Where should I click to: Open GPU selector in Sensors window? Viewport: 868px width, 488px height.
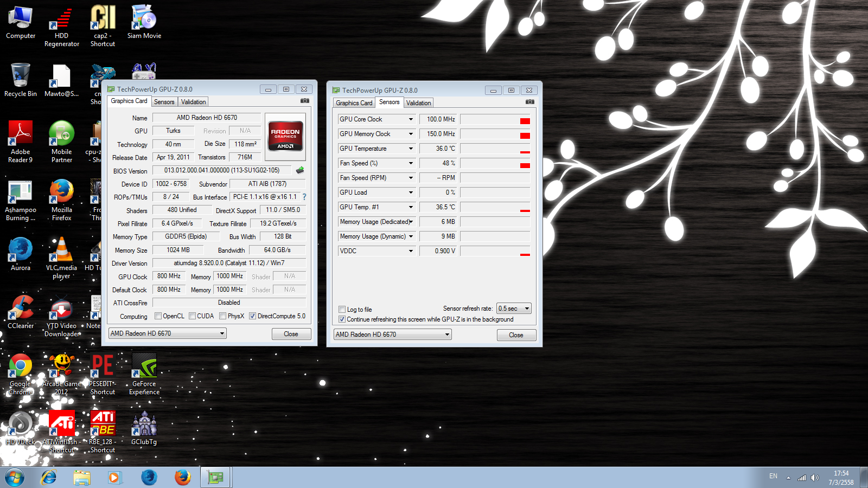click(392, 335)
